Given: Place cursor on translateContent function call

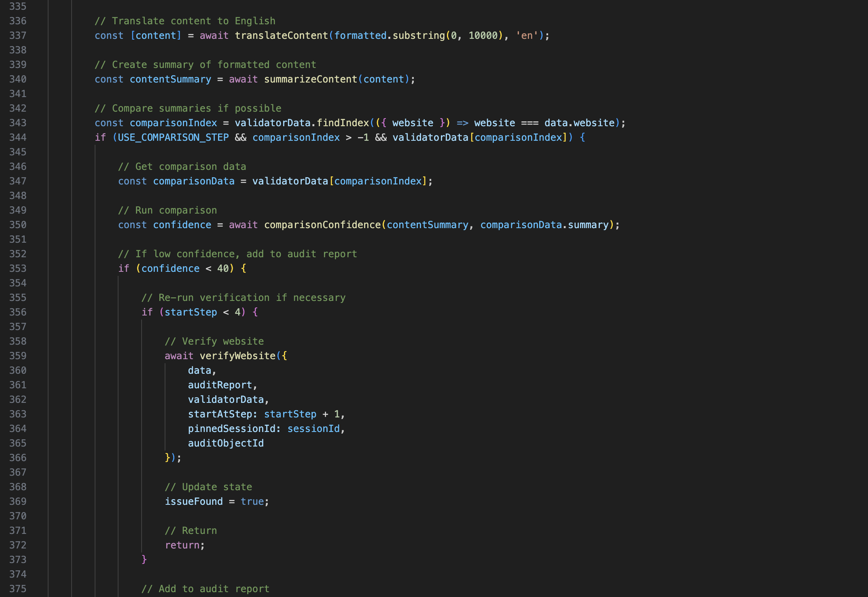Looking at the screenshot, I should pyautogui.click(x=281, y=36).
